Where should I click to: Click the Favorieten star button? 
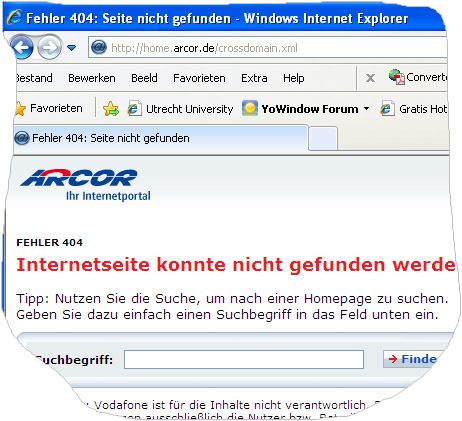[48, 108]
